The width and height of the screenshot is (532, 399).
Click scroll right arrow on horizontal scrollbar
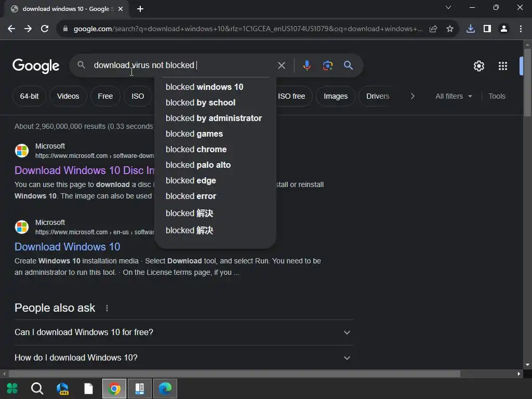519,374
